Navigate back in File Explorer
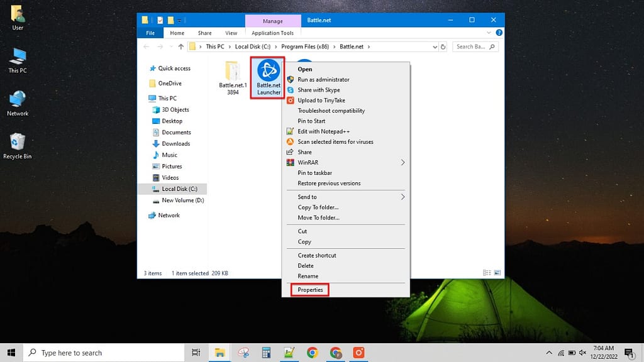 click(146, 47)
